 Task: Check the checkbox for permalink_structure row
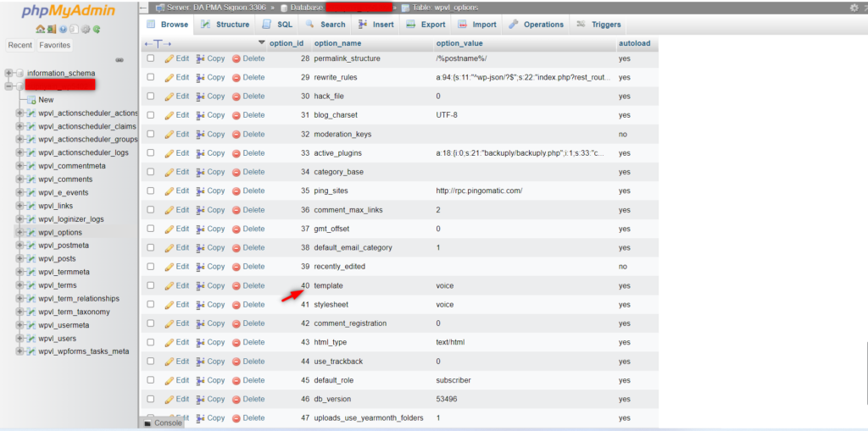coord(151,58)
